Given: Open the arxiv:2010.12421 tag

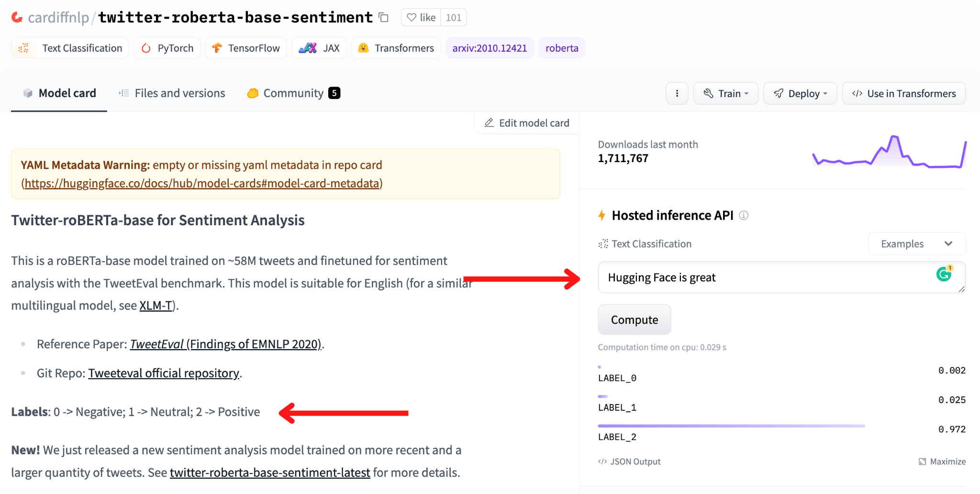Looking at the screenshot, I should [x=490, y=48].
